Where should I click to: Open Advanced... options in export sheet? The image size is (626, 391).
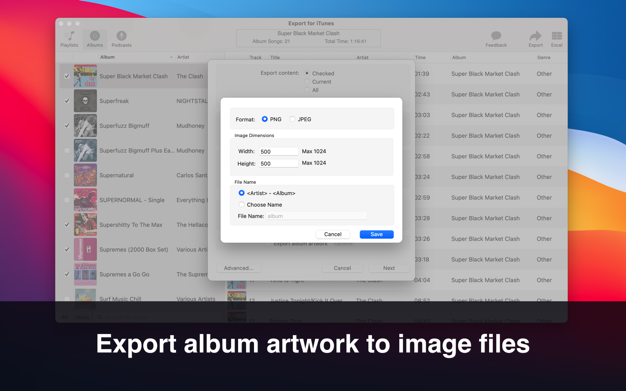point(238,268)
